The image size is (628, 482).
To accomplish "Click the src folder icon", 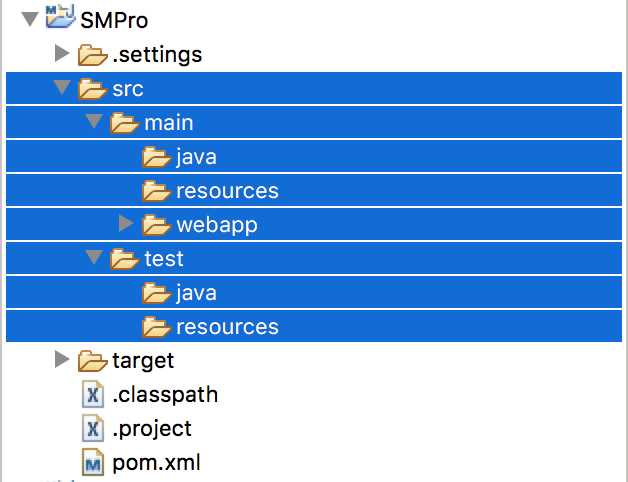I will [92, 89].
